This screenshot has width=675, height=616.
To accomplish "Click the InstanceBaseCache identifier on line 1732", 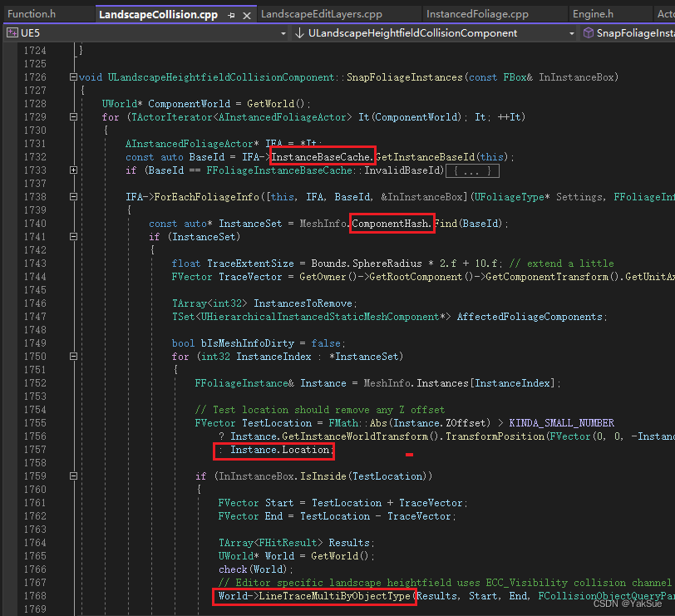I will tap(321, 157).
